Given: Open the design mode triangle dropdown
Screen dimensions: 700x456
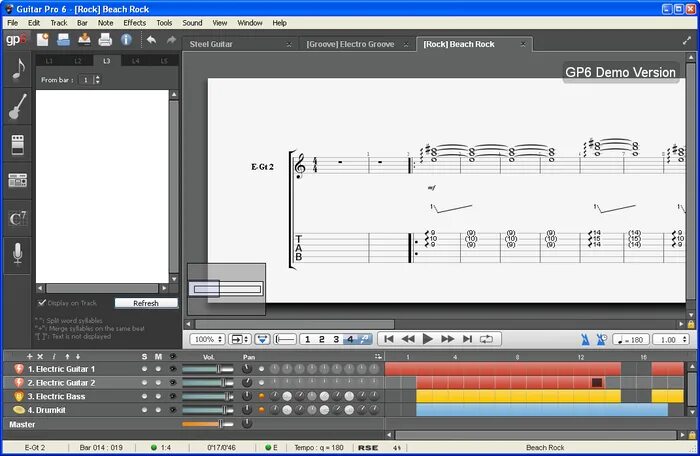Looking at the screenshot, I should tap(262, 339).
